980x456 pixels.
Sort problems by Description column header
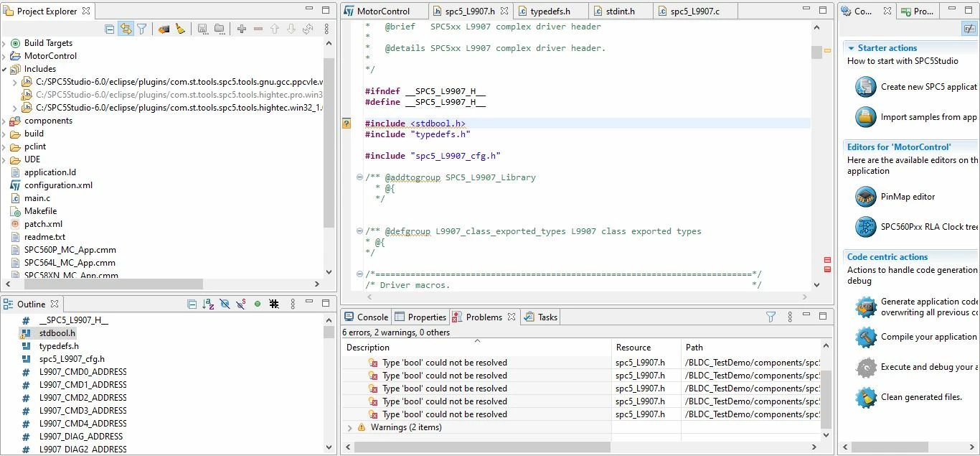(x=476, y=348)
